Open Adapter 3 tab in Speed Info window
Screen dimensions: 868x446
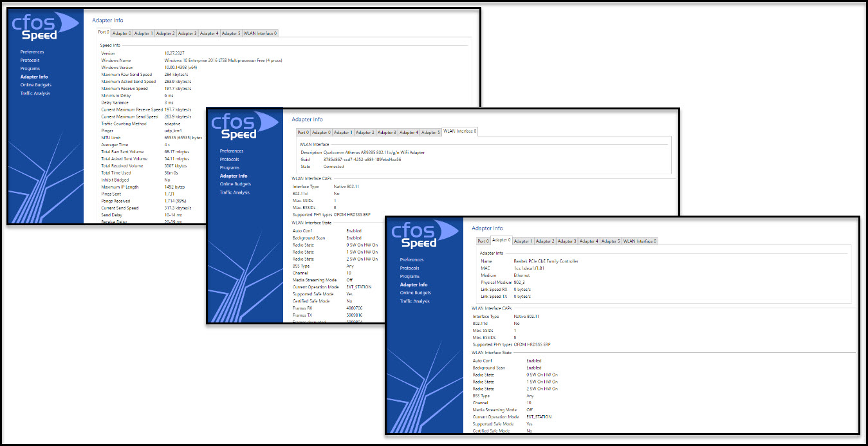[187, 33]
